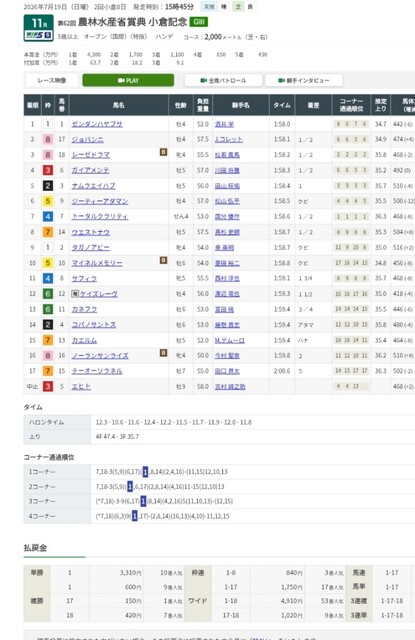Open horse レーゼドラマ details
Screen dimensions: 415x640
[x=91, y=155]
